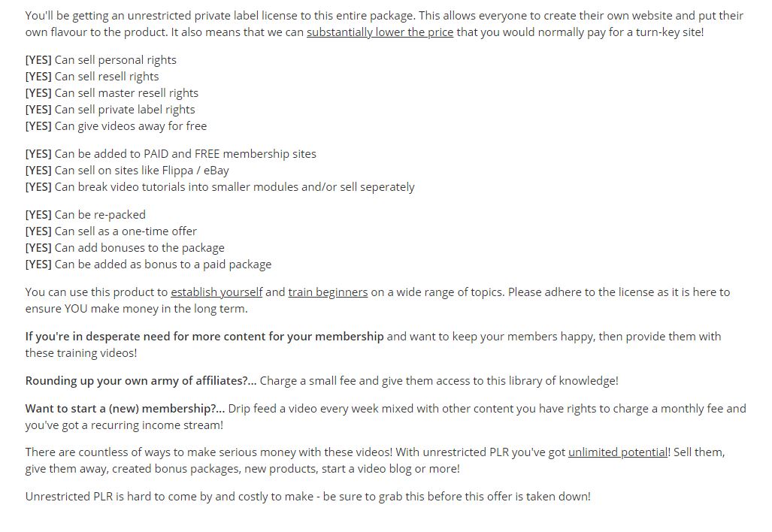Click "Can sell as a one-time offer" text
The width and height of the screenshot is (772, 532).
tap(111, 231)
